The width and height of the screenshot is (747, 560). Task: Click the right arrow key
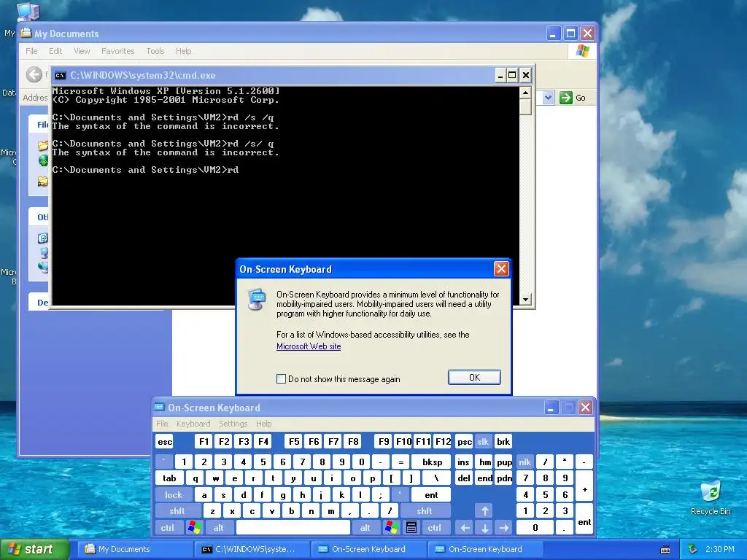(503, 527)
